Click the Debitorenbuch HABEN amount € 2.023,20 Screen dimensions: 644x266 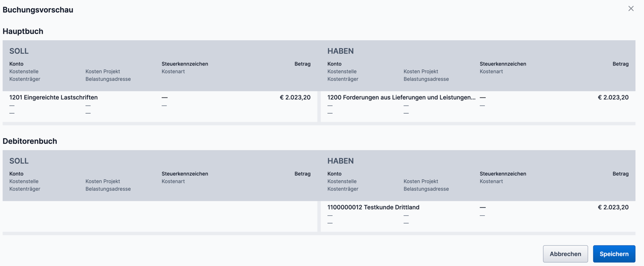(x=613, y=207)
